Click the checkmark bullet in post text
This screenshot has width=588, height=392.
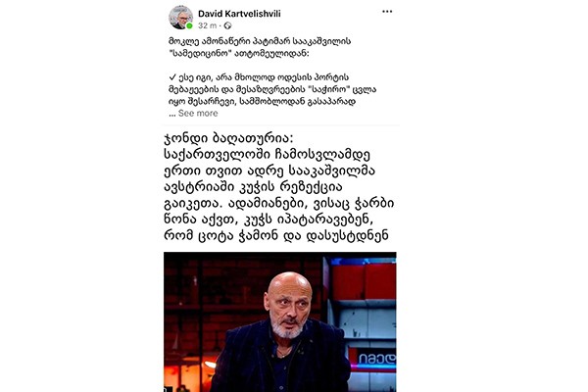pyautogui.click(x=172, y=77)
